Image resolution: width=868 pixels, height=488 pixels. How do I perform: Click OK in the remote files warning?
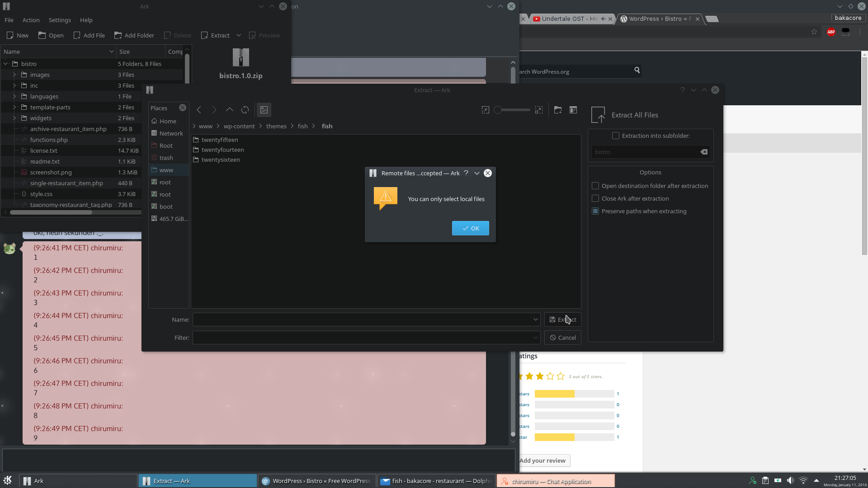click(x=470, y=228)
